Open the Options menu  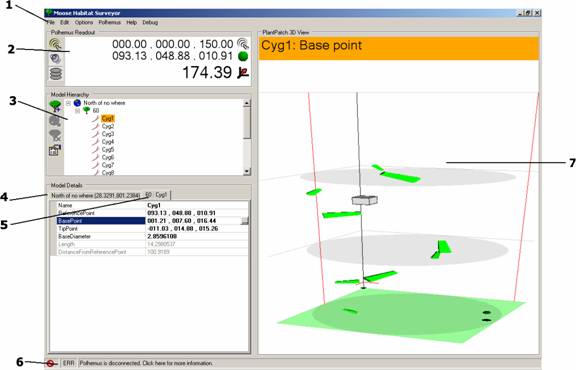tap(84, 22)
